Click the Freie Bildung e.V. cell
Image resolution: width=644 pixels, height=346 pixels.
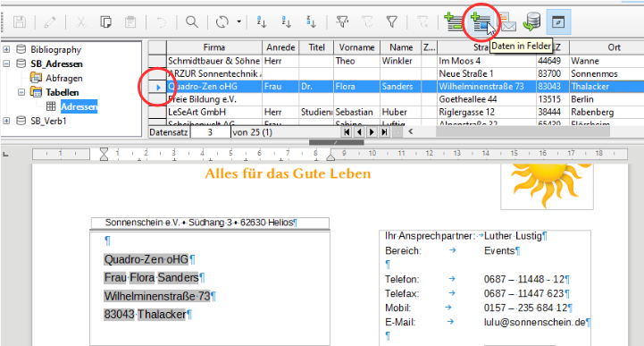[x=214, y=99]
